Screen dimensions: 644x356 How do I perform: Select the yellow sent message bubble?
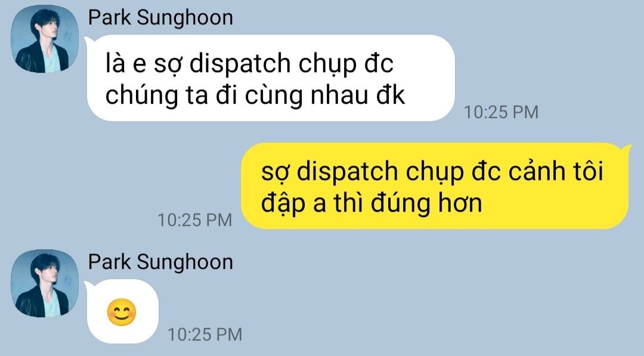[435, 185]
